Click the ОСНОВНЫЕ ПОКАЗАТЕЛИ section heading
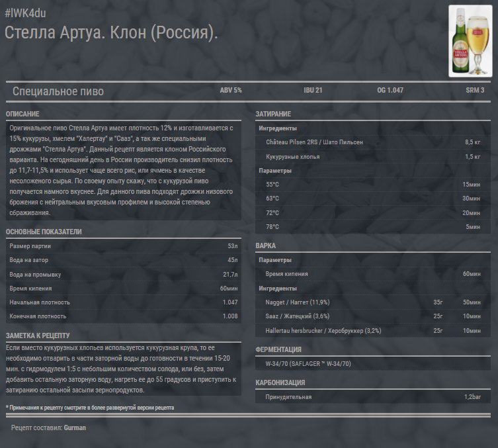Image resolution: width=498 pixels, height=448 pixels. (44, 232)
